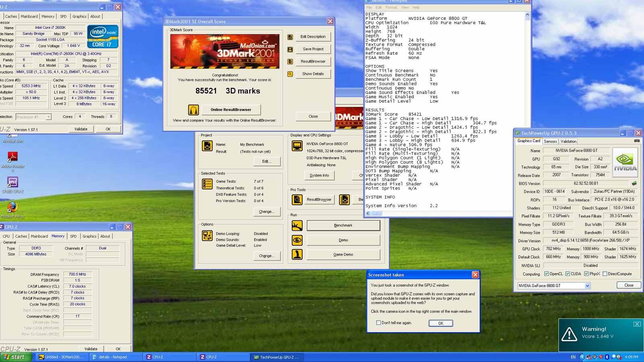Click the EN language indicator in the taskbar
Viewport: 644px width, 362px height.
573,357
